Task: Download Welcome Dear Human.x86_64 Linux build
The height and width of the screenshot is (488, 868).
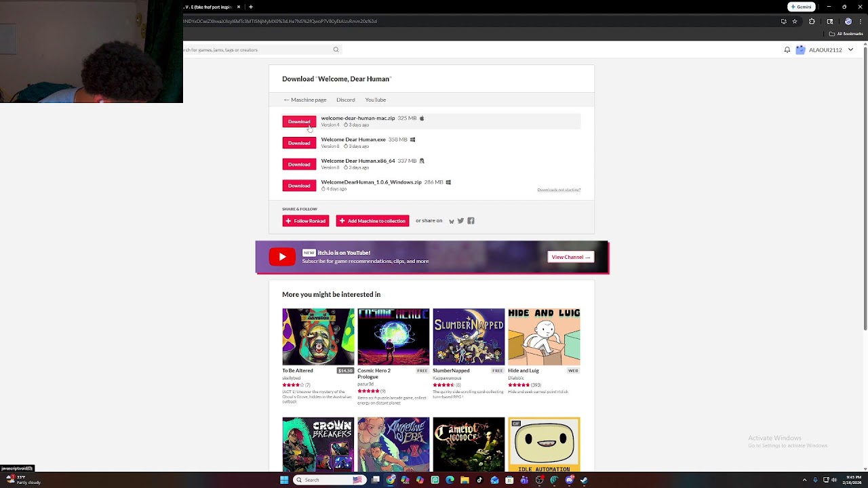Action: click(x=299, y=164)
